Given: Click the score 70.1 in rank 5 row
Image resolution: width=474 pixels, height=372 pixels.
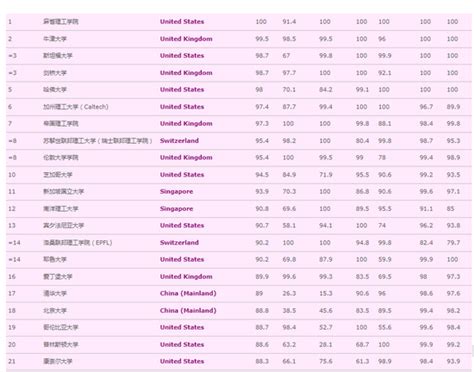Looking at the screenshot, I should pyautogui.click(x=289, y=90).
